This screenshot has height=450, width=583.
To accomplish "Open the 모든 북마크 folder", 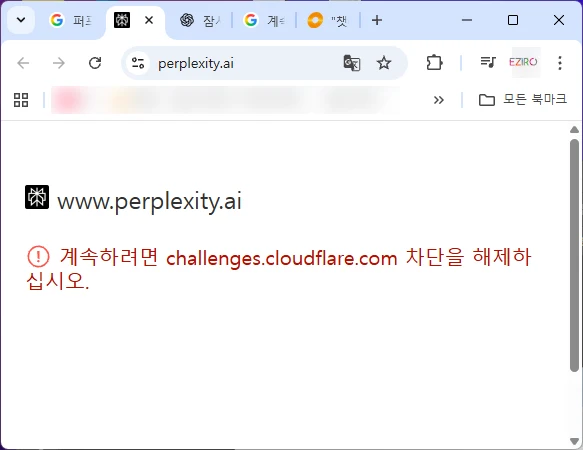I will 523,99.
